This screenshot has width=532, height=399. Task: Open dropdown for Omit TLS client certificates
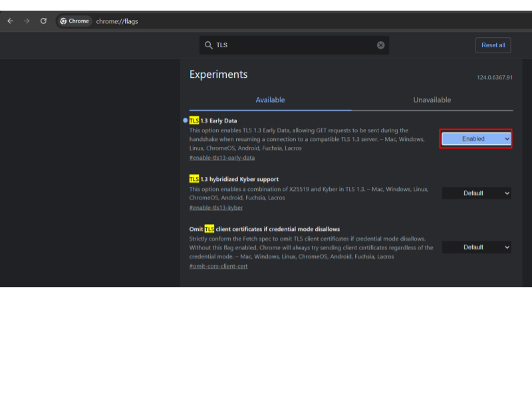coord(476,247)
